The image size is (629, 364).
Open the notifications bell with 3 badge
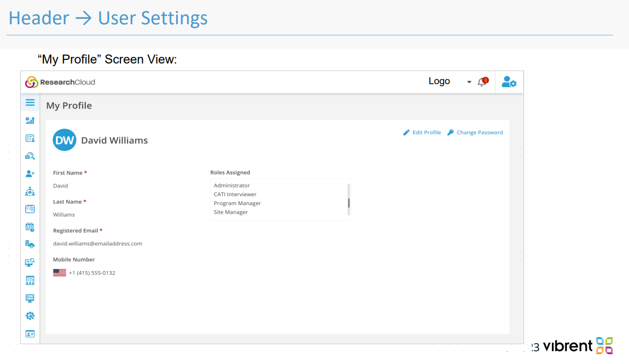pyautogui.click(x=483, y=82)
